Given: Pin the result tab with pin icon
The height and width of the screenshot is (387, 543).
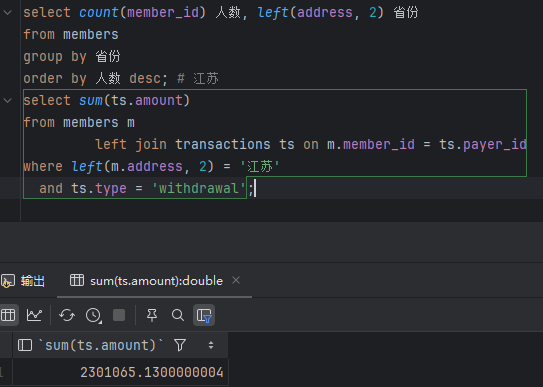Looking at the screenshot, I should pyautogui.click(x=152, y=315).
